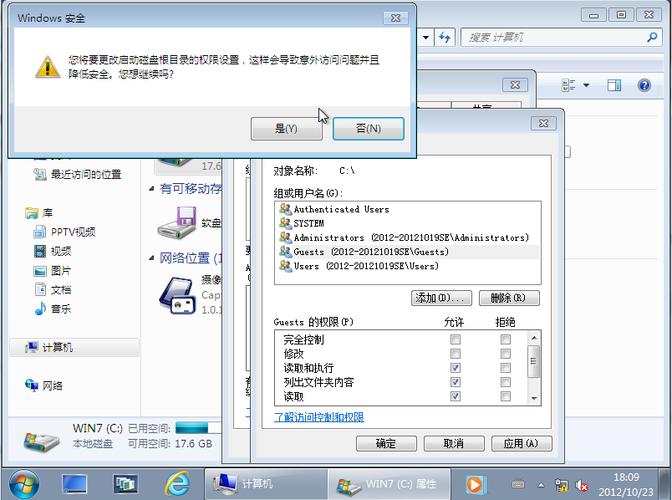672x500 pixels.
Task: Open 了解访问控制和权限 link
Action: (319, 417)
